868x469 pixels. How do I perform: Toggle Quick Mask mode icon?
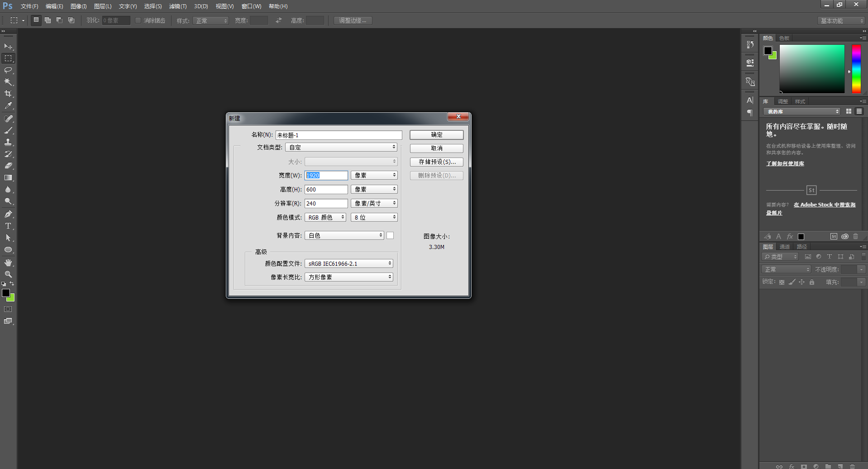coord(8,309)
